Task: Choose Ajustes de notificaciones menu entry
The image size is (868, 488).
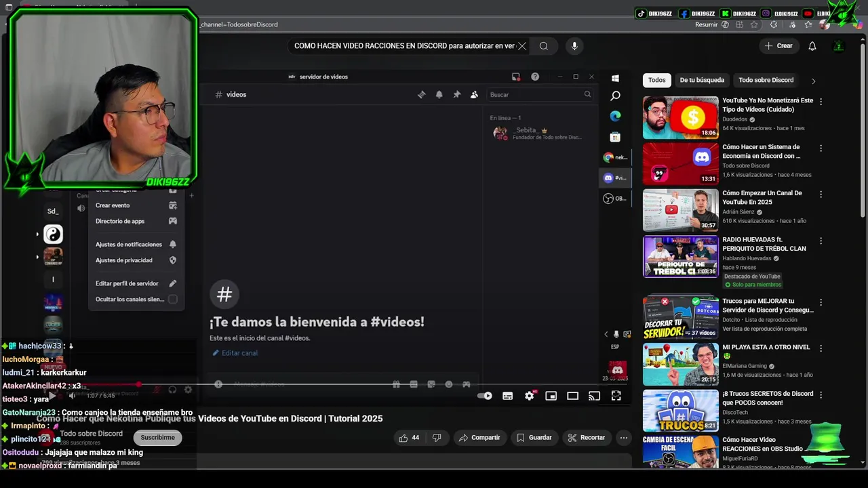Action: (136, 244)
